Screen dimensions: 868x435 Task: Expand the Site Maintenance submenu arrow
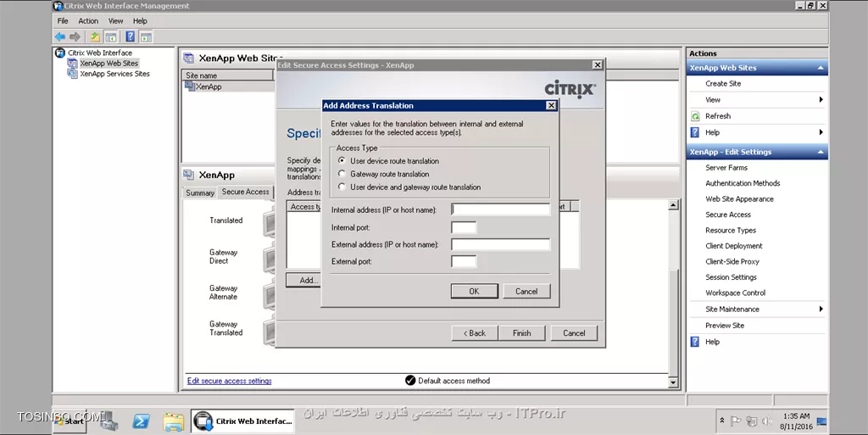(821, 309)
